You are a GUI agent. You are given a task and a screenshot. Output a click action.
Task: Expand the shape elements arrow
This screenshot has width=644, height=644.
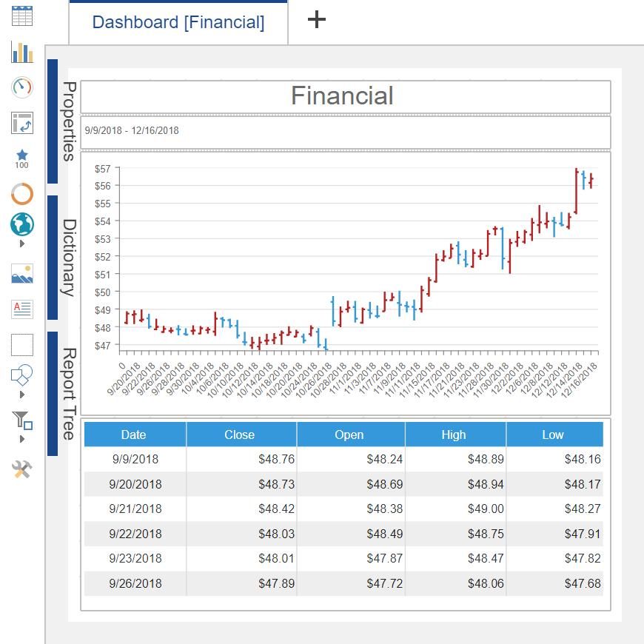22,395
